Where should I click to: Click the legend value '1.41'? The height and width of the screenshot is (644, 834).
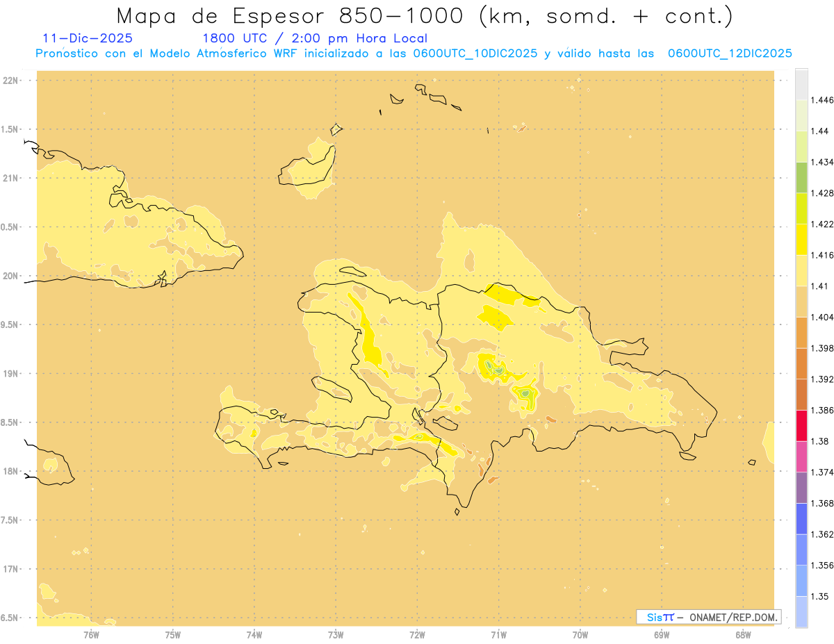820,286
